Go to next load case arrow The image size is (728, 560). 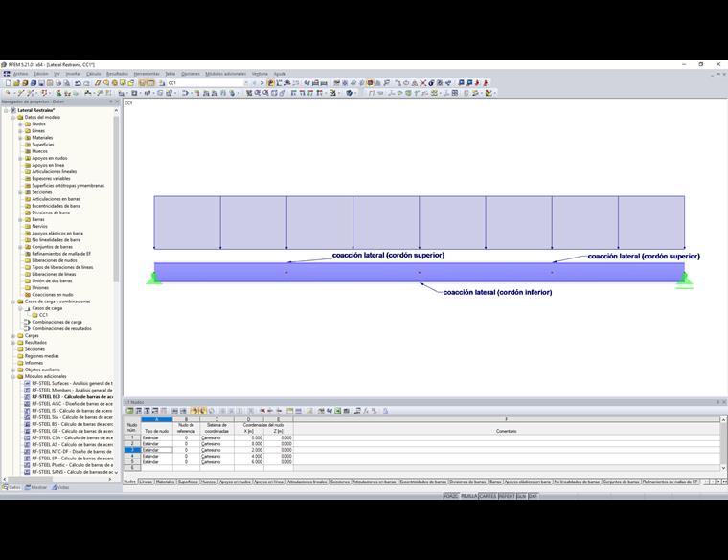pyautogui.click(x=262, y=83)
